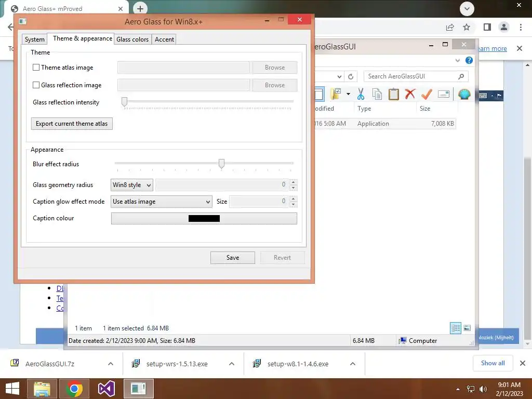Switch to details view icon in Explorer status bar
This screenshot has width=532, height=399.
(456, 328)
